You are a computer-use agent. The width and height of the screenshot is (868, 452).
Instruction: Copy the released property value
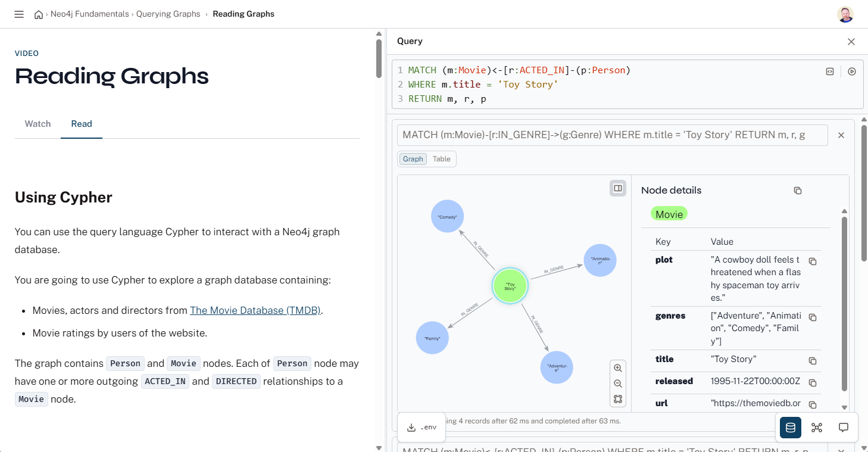coord(813,383)
